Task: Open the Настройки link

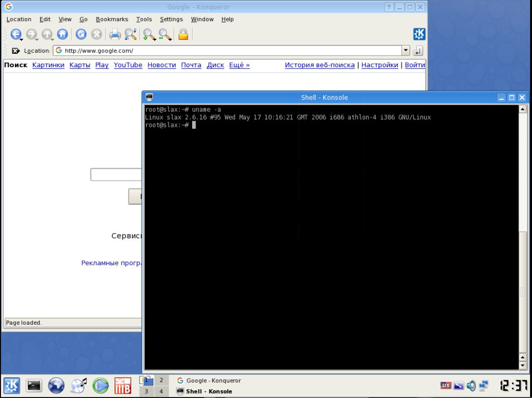Action: pos(380,65)
